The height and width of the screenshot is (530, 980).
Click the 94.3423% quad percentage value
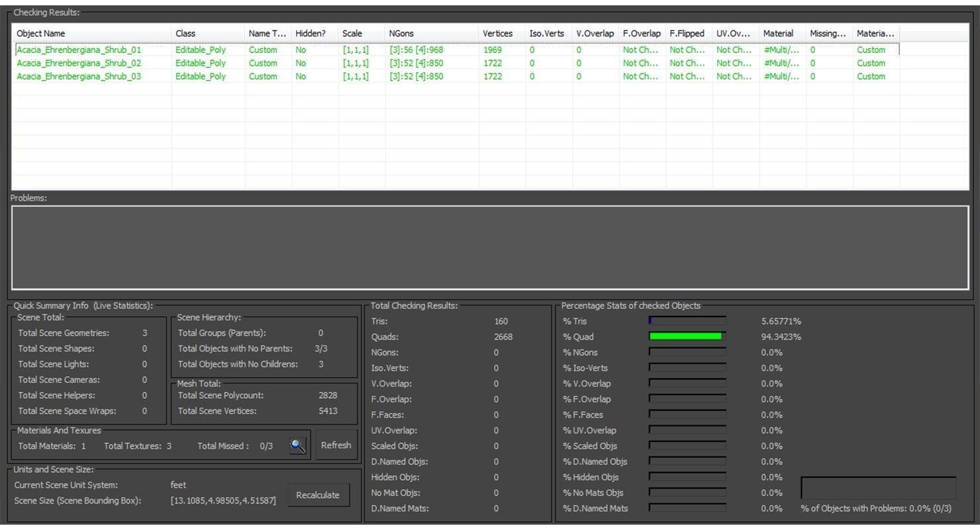click(x=781, y=337)
